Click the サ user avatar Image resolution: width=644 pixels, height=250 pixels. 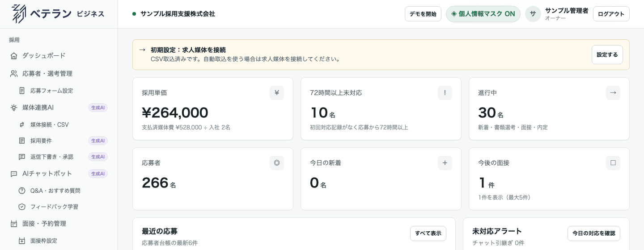[533, 14]
